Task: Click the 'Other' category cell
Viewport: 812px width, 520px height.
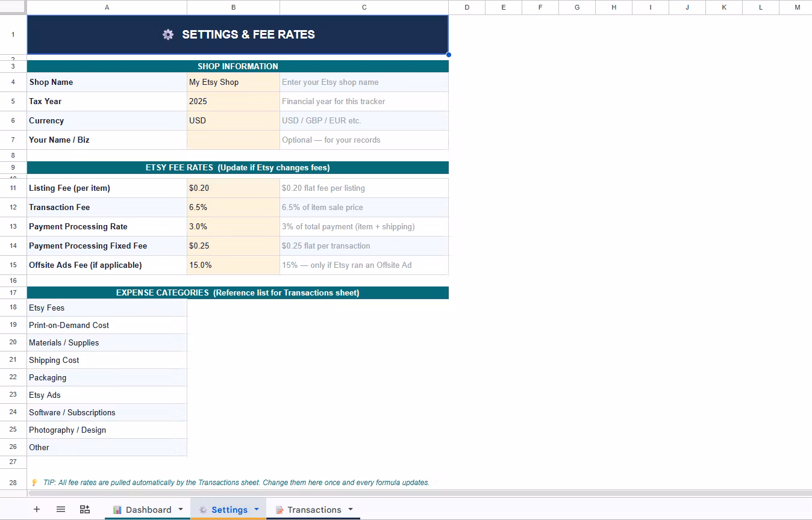Action: (107, 447)
